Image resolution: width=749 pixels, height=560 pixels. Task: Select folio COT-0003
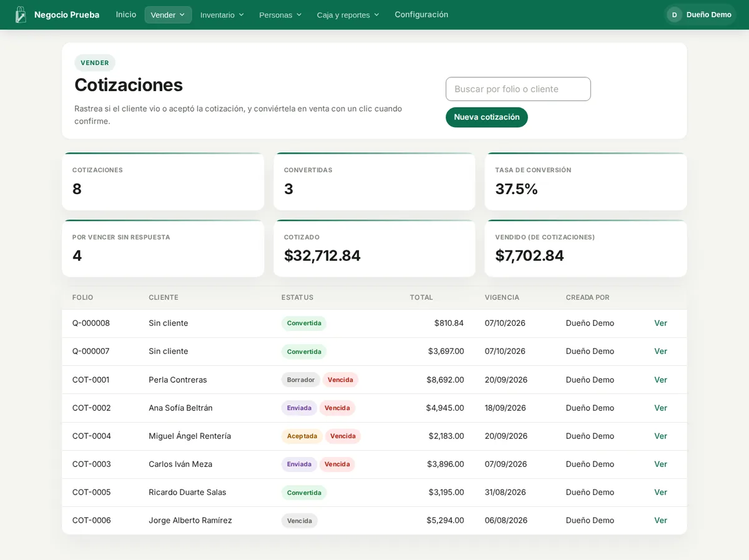92,464
